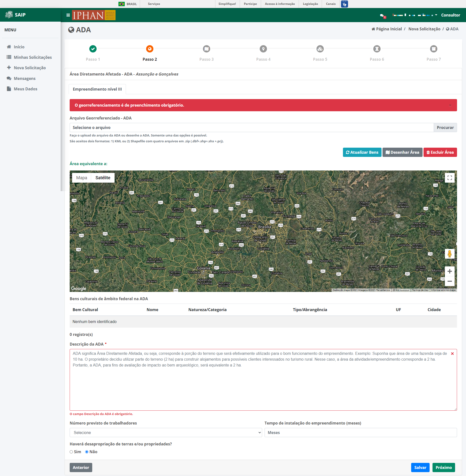Open the Legislação top bar link
Screen dimensions: 466x476
point(310,4)
